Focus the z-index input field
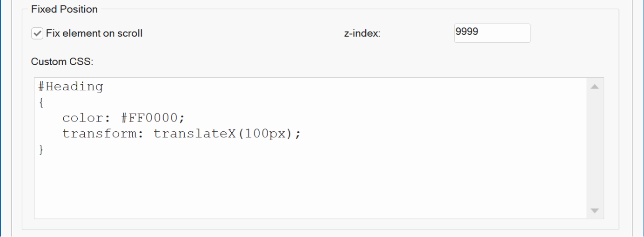The image size is (644, 237). coord(492,33)
